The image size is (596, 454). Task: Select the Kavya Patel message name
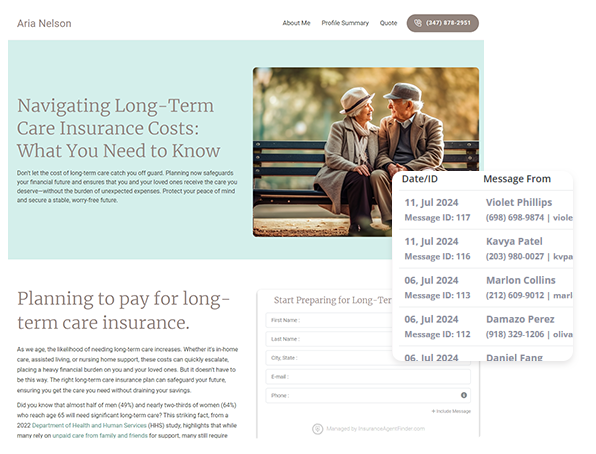[514, 241]
